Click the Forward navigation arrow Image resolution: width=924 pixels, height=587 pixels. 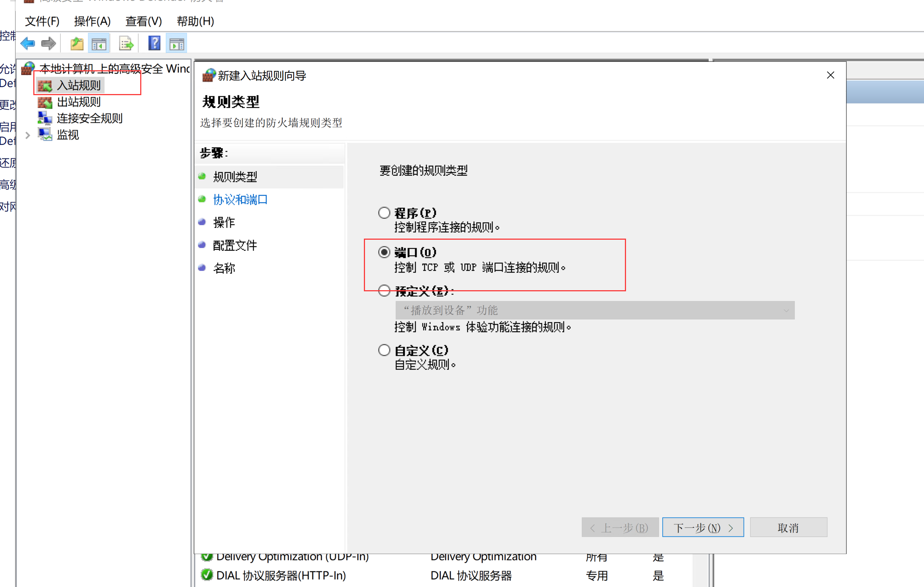[x=49, y=43]
